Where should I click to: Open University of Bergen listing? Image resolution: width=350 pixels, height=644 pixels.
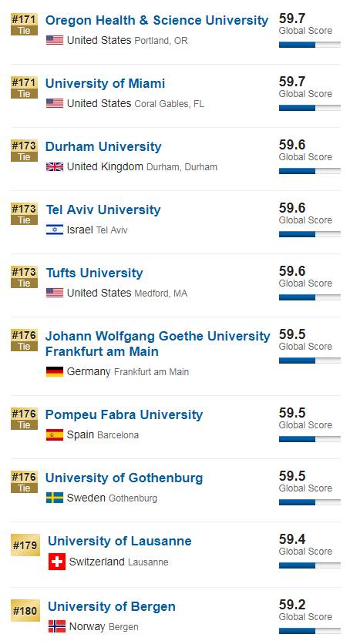pyautogui.click(x=112, y=606)
